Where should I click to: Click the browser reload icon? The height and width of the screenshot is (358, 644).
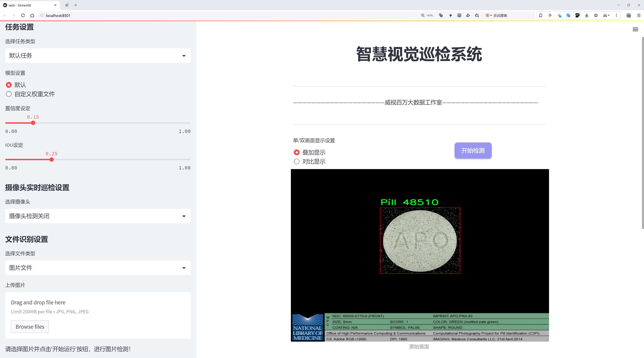[23, 16]
